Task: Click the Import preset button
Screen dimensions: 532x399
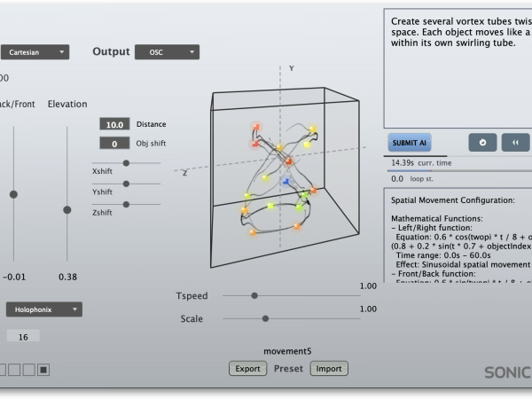Action: [328, 368]
